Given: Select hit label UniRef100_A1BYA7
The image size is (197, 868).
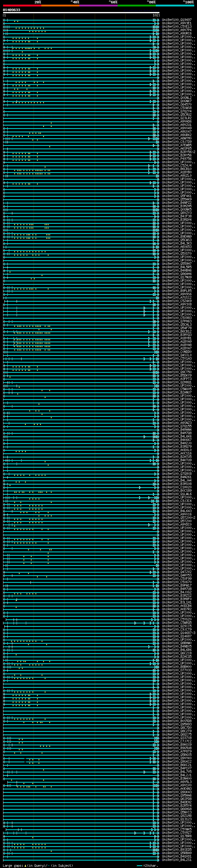Looking at the screenshot, I should [x=177, y=349].
